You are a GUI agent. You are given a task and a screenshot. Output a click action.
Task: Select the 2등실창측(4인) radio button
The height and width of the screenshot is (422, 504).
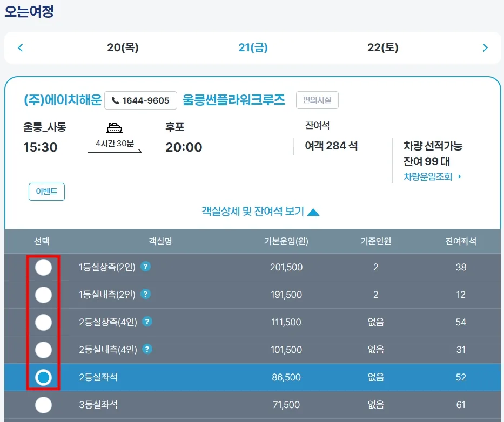pos(43,322)
